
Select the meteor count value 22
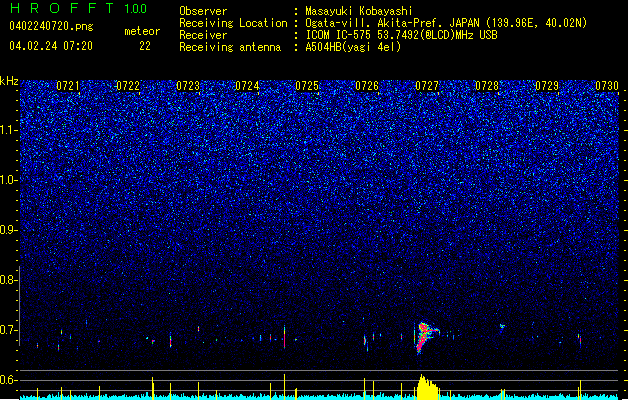click(x=145, y=46)
